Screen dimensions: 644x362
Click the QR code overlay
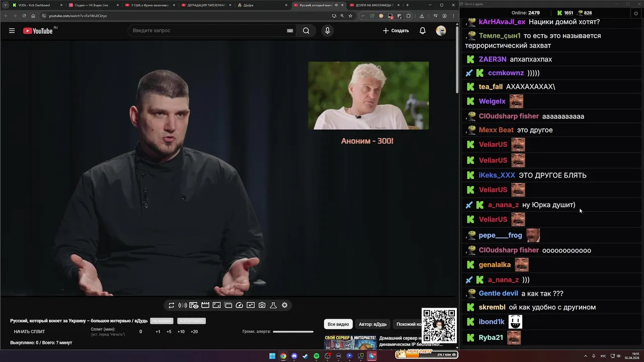pos(439,326)
